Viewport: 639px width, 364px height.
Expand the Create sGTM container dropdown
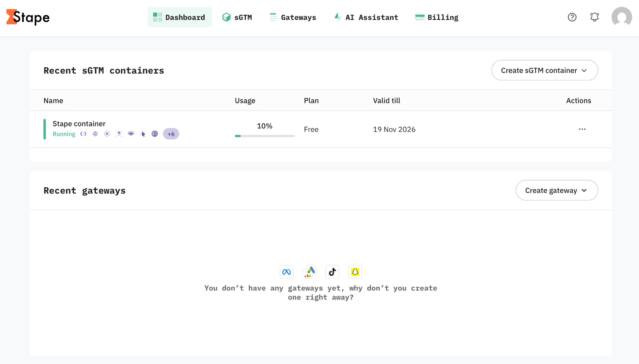(545, 70)
